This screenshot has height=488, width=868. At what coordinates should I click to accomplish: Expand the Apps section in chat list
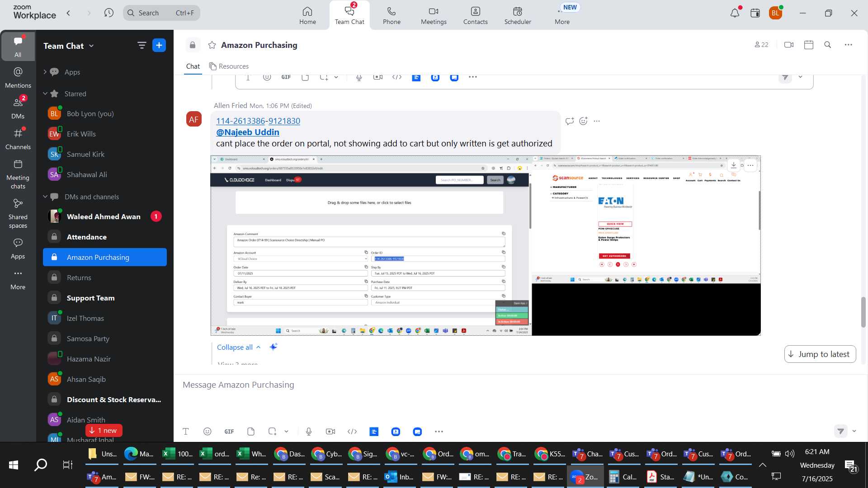click(x=45, y=72)
